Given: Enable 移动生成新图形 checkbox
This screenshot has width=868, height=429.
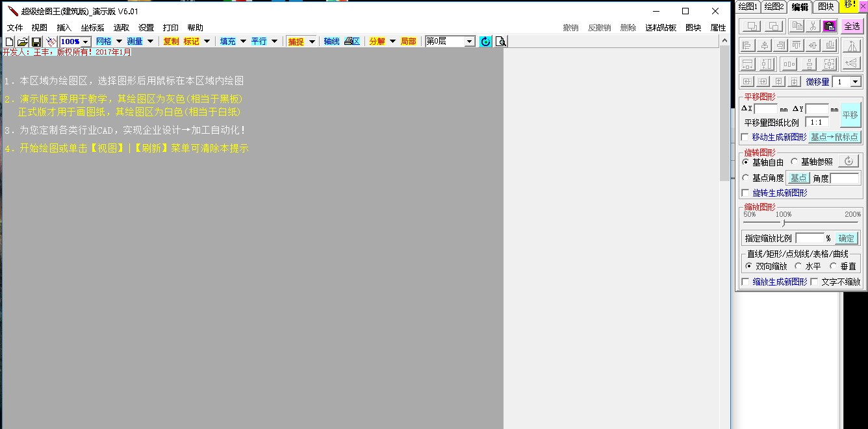Looking at the screenshot, I should (x=745, y=137).
